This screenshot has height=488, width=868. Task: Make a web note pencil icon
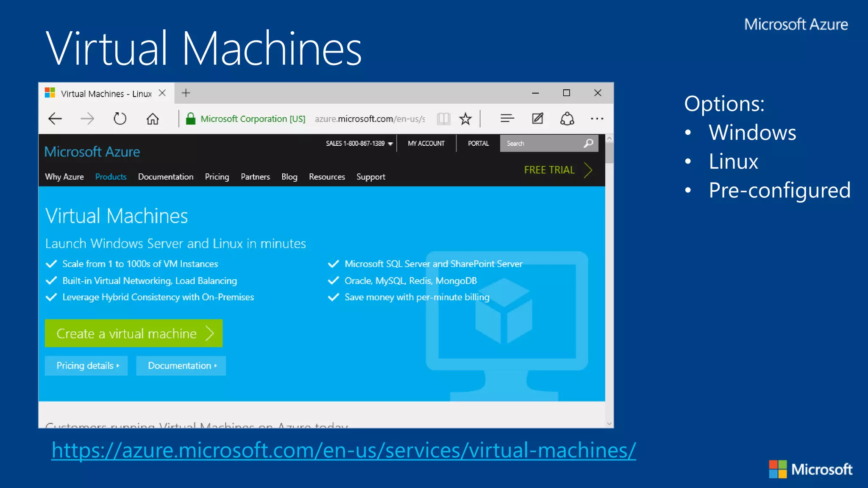point(537,118)
